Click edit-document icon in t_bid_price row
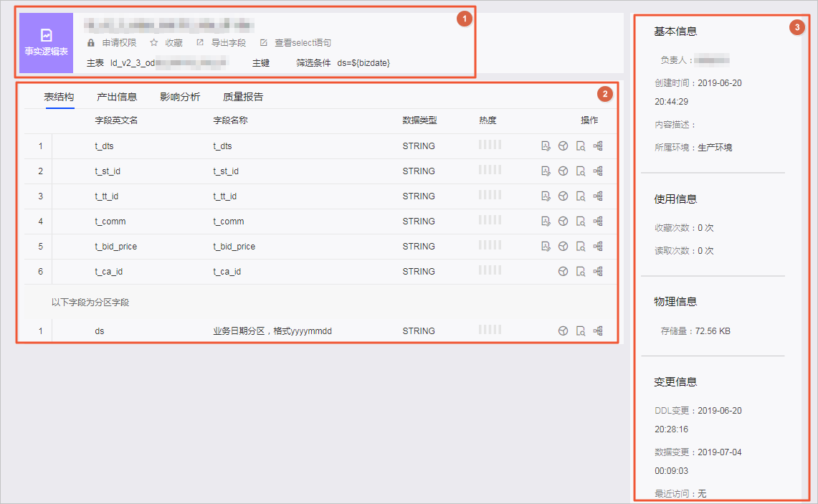 (546, 246)
